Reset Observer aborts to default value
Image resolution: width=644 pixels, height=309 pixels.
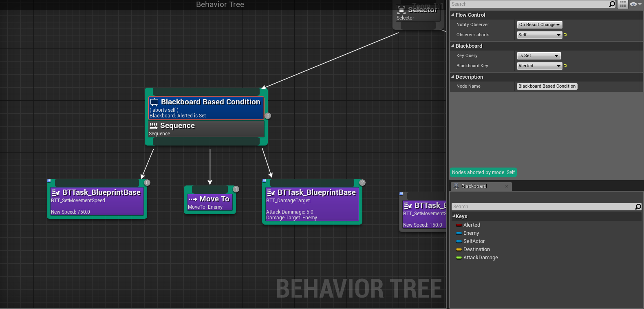click(565, 35)
